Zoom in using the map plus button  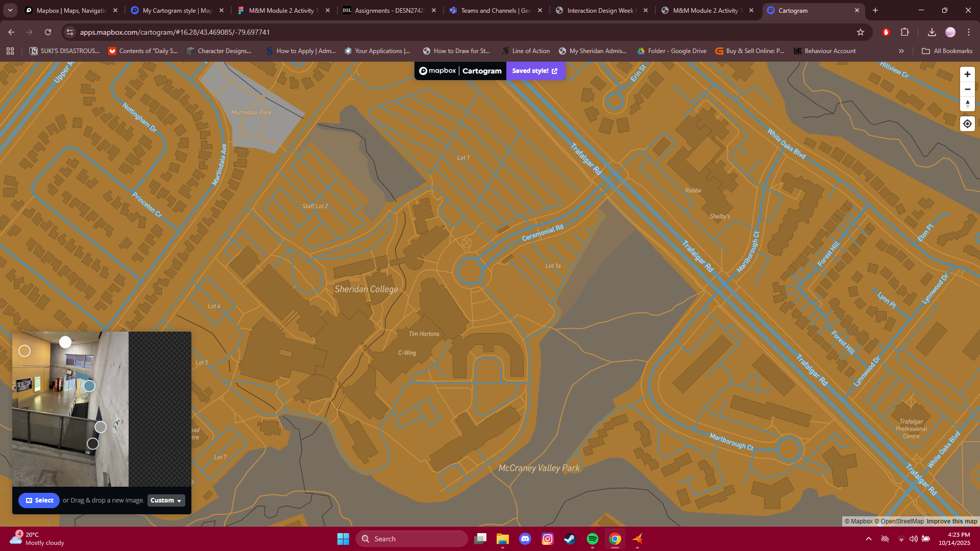(967, 74)
